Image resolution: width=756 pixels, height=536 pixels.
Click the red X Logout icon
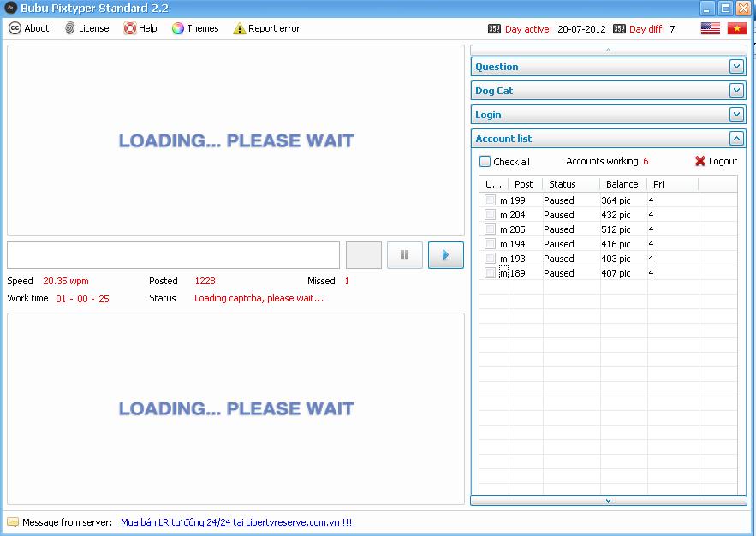(700, 161)
